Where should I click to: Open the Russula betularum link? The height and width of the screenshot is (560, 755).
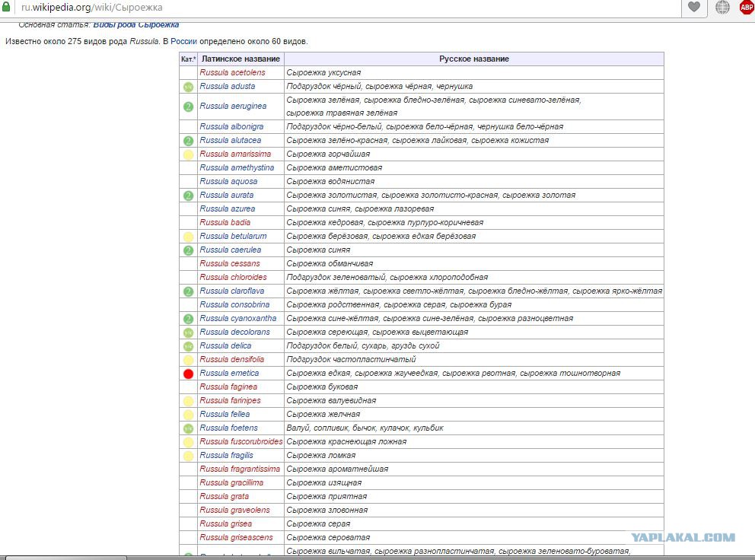coord(233,236)
